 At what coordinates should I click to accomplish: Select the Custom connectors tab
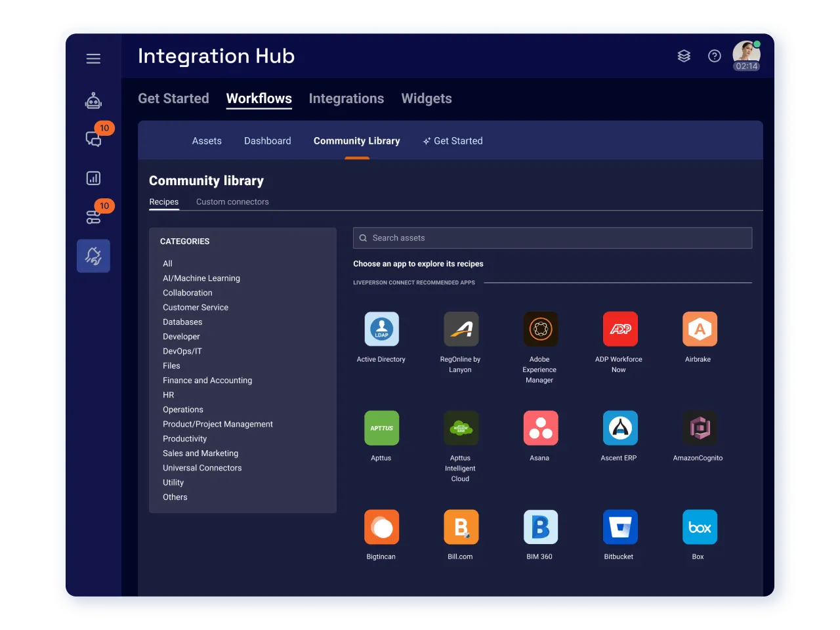232,202
